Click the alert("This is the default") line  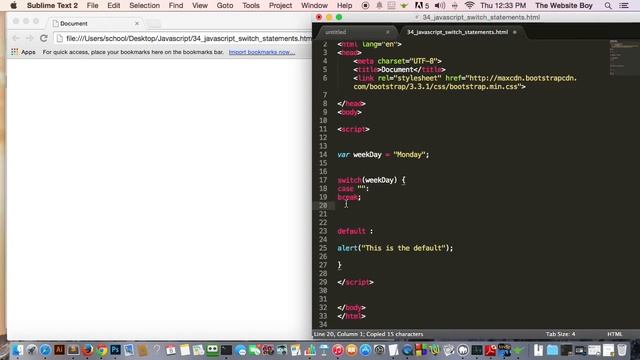395,248
